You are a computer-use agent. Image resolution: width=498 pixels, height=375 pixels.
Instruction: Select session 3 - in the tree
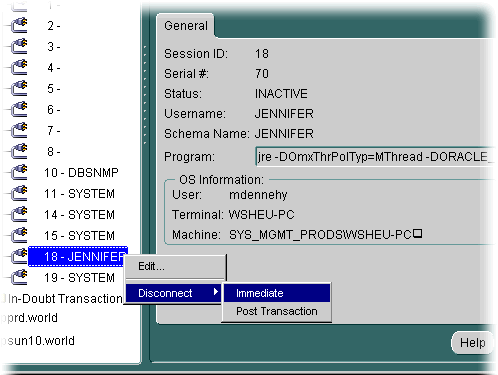point(54,47)
